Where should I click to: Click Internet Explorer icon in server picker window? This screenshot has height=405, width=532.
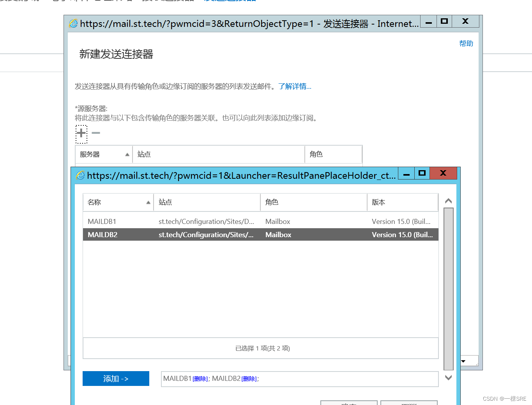(x=80, y=176)
